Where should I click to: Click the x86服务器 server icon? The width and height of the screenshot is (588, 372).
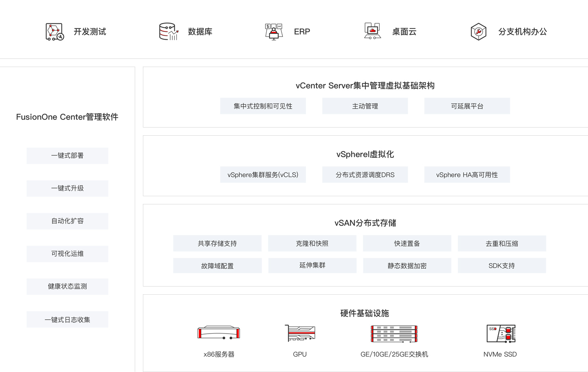[219, 333]
